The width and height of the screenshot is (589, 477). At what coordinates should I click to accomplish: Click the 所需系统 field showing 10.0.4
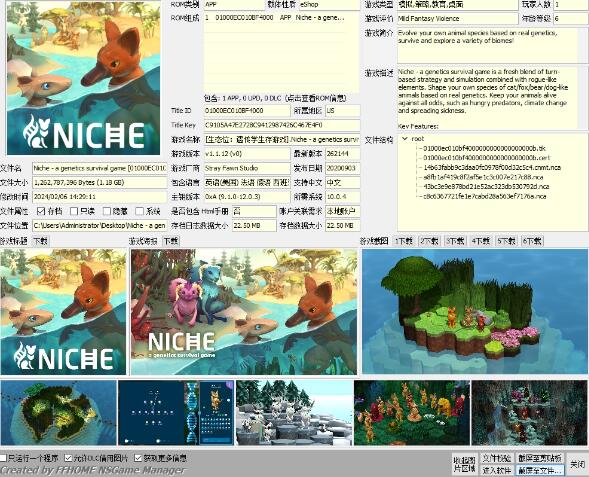click(343, 196)
